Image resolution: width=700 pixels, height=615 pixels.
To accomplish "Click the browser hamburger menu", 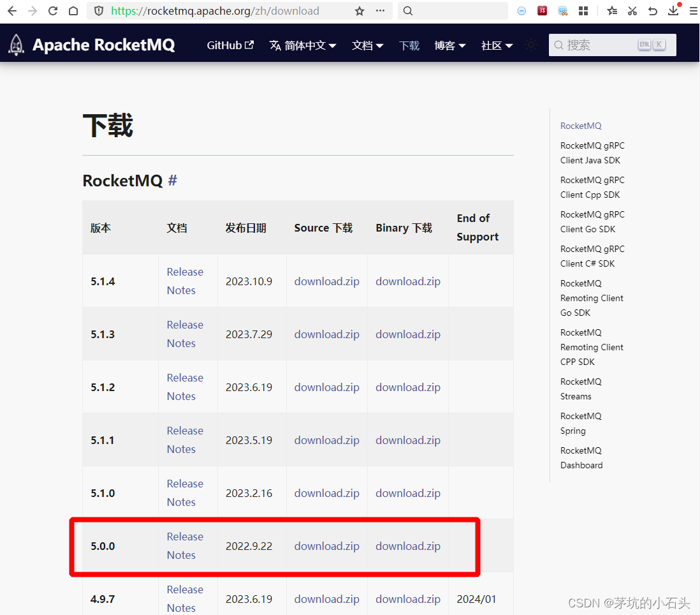I will (x=692, y=11).
